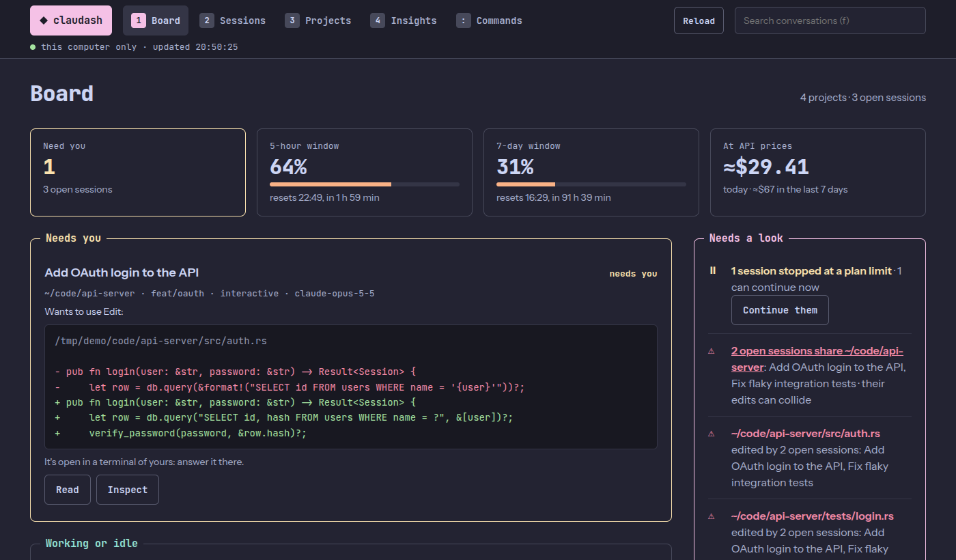Open the ~/code/api-server/src/auth.rs link

805,434
